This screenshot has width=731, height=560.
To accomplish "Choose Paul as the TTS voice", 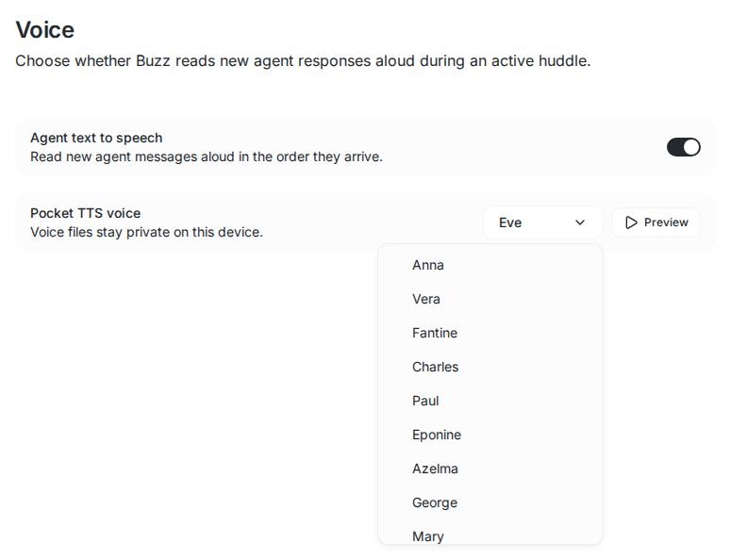I will click(x=490, y=401).
